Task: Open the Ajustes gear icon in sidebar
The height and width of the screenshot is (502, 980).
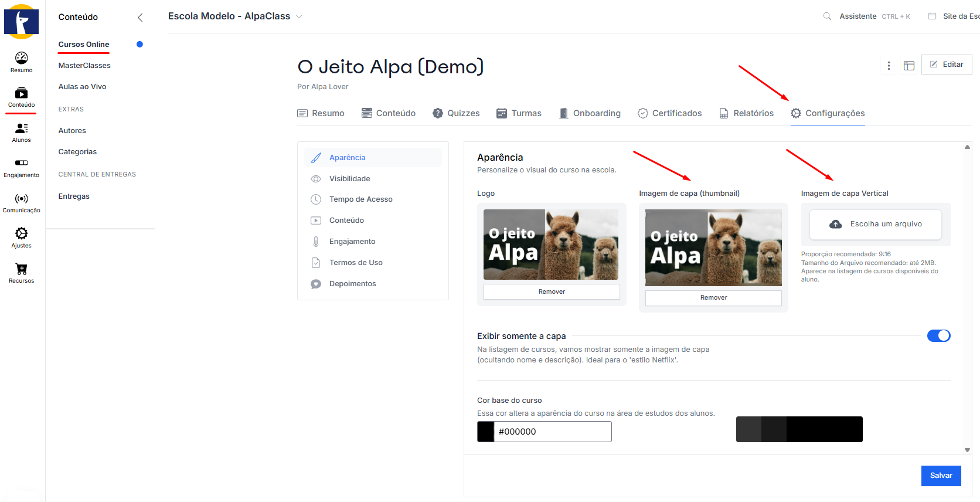Action: tap(21, 234)
